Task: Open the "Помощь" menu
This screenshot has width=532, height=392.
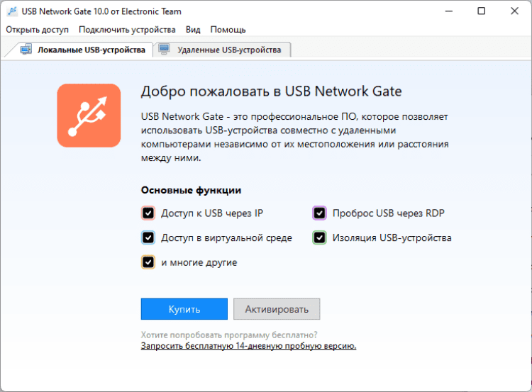Action: coord(228,30)
